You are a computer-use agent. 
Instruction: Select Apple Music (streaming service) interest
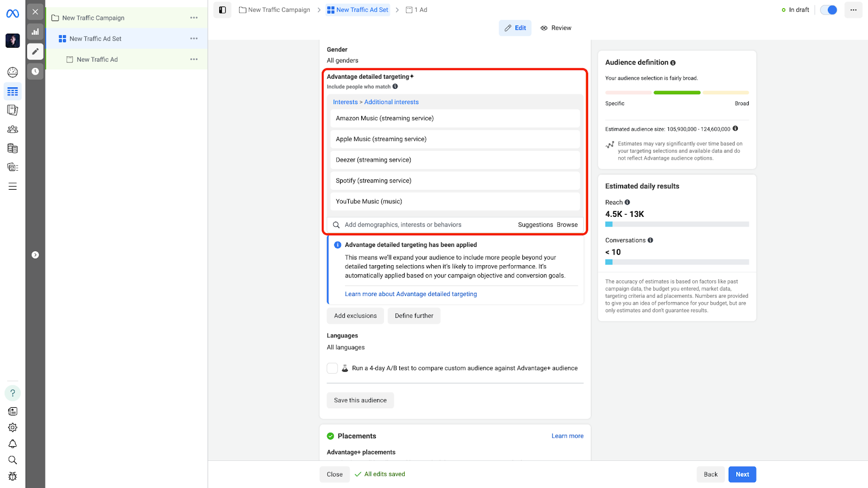click(x=455, y=139)
